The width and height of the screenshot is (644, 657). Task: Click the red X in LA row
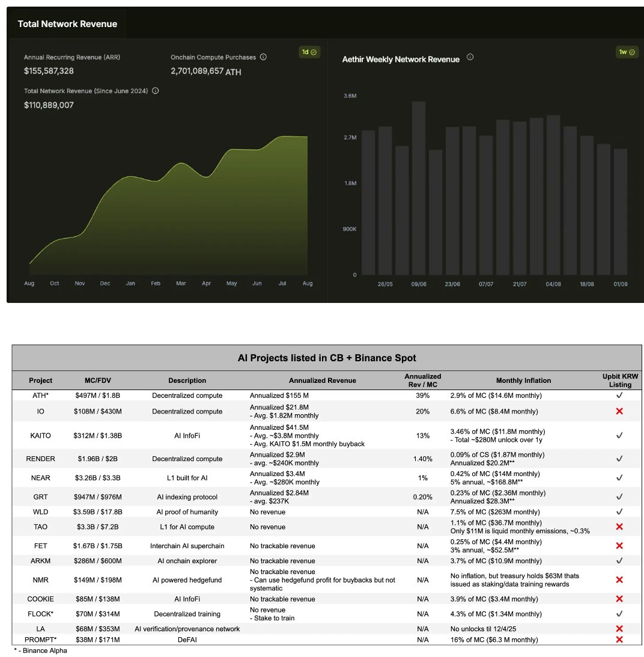[x=620, y=629]
